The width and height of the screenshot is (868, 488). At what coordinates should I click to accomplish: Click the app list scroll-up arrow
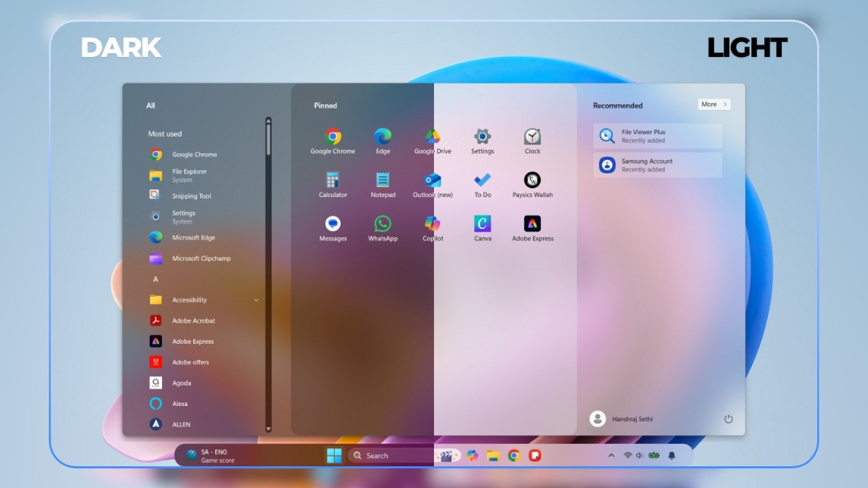pos(269,121)
